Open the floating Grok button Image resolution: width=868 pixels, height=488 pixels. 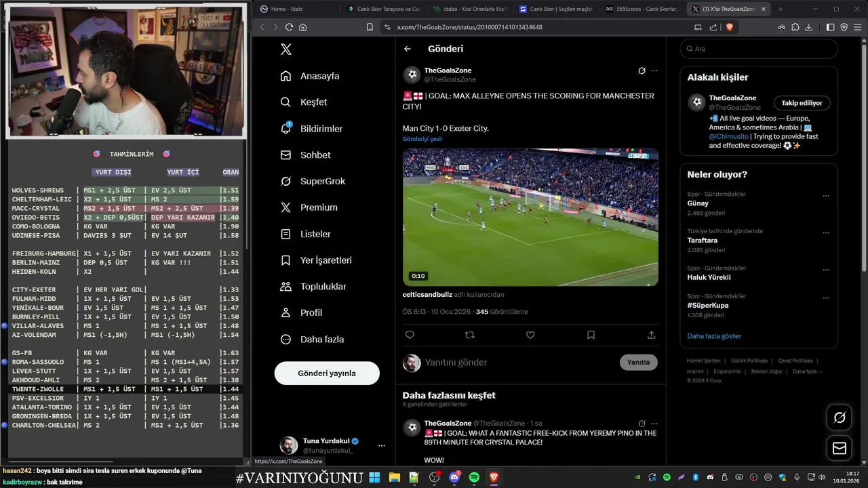tap(839, 418)
